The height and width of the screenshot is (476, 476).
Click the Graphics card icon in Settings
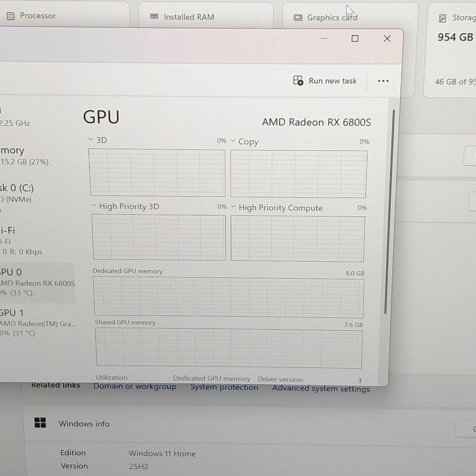[x=298, y=18]
